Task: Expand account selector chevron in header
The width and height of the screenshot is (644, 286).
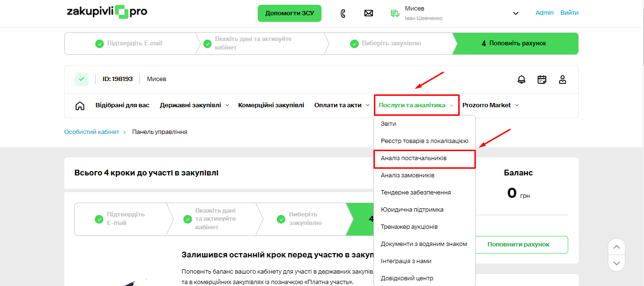Action: pos(515,13)
